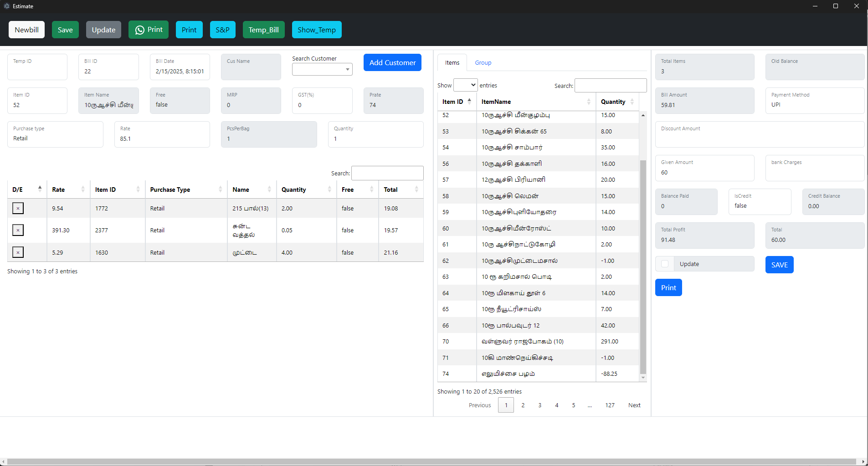The height and width of the screenshot is (466, 868).
Task: Delete the row with Item ID 2377
Action: pyautogui.click(x=18, y=230)
